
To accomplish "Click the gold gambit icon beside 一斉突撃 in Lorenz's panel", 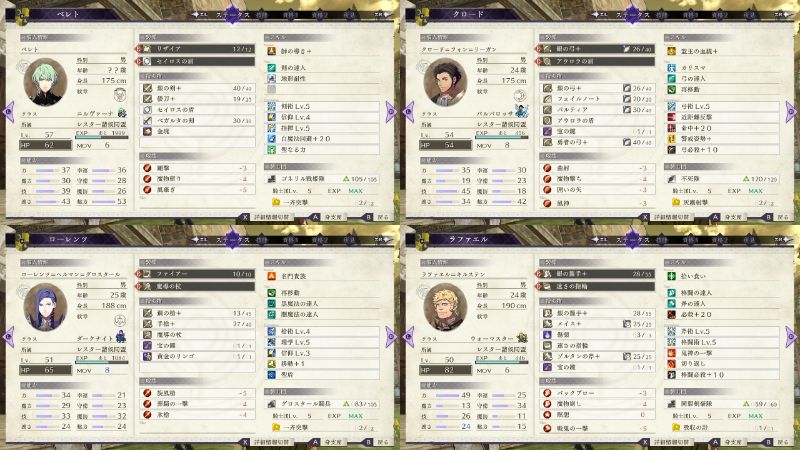I will 276,428.
